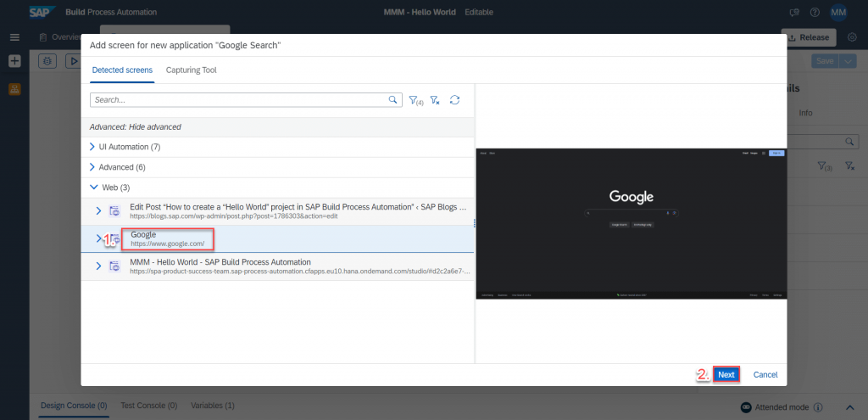868x420 pixels.
Task: Toggle Advanced: Hide advanced row
Action: (x=277, y=127)
